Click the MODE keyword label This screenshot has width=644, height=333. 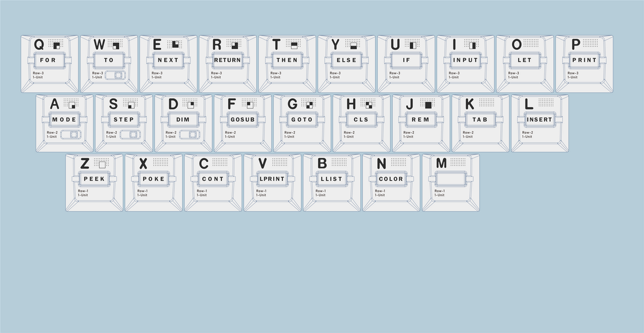click(64, 120)
